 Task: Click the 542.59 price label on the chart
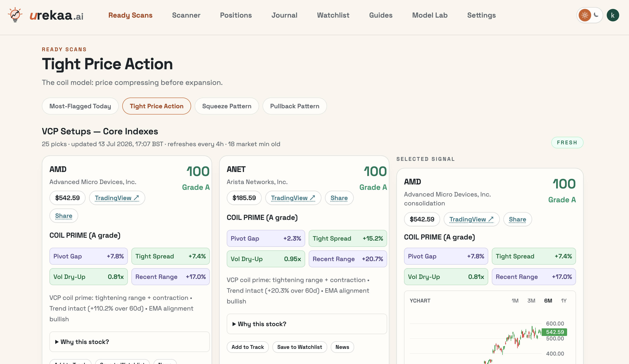555,332
